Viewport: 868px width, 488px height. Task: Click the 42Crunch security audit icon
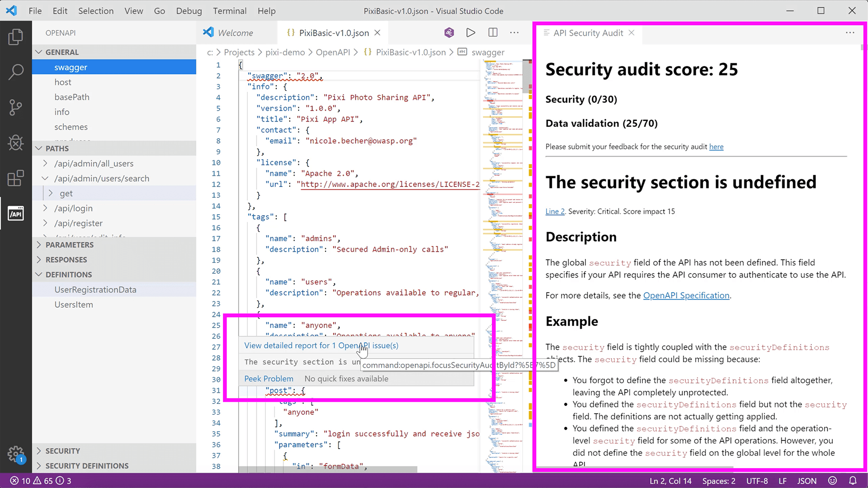click(449, 33)
